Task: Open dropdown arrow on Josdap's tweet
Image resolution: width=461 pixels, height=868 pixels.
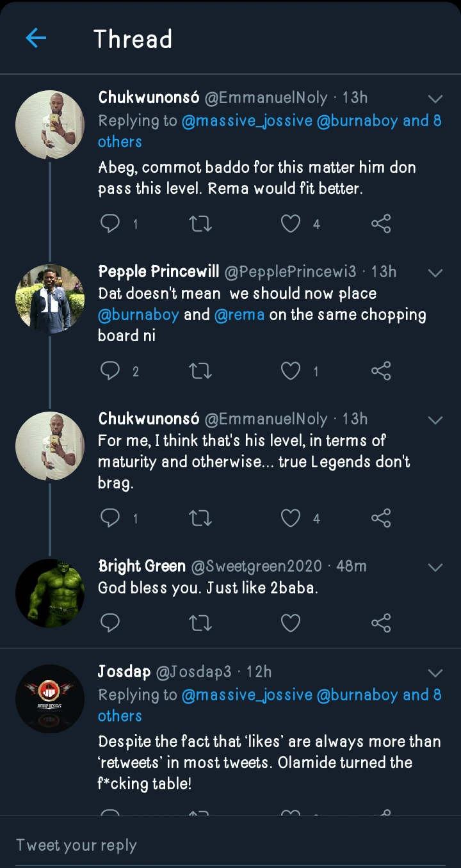Action: coord(435,673)
